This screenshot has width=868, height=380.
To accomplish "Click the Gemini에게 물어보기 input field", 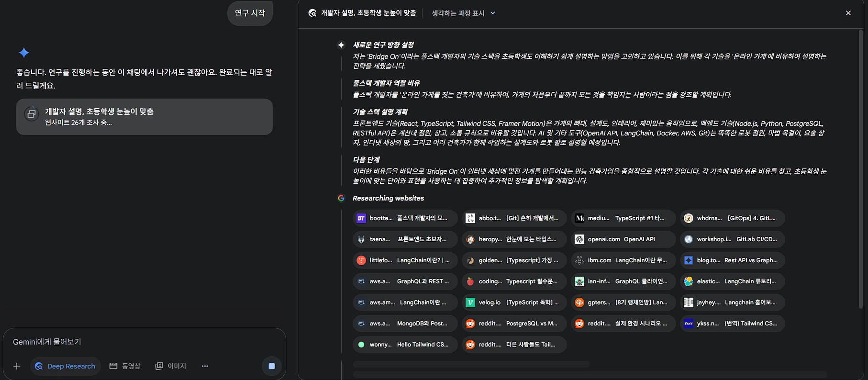I will [144, 342].
